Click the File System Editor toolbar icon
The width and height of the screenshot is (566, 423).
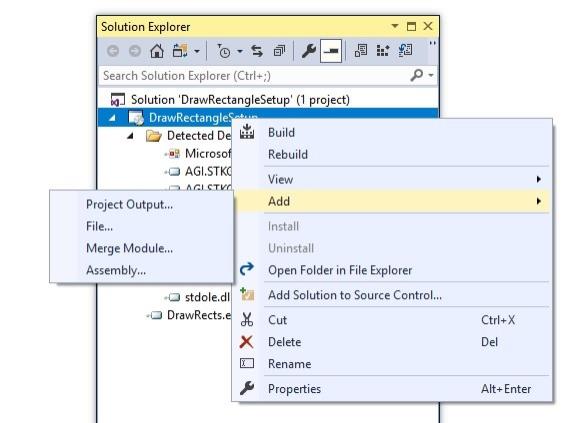[360, 51]
